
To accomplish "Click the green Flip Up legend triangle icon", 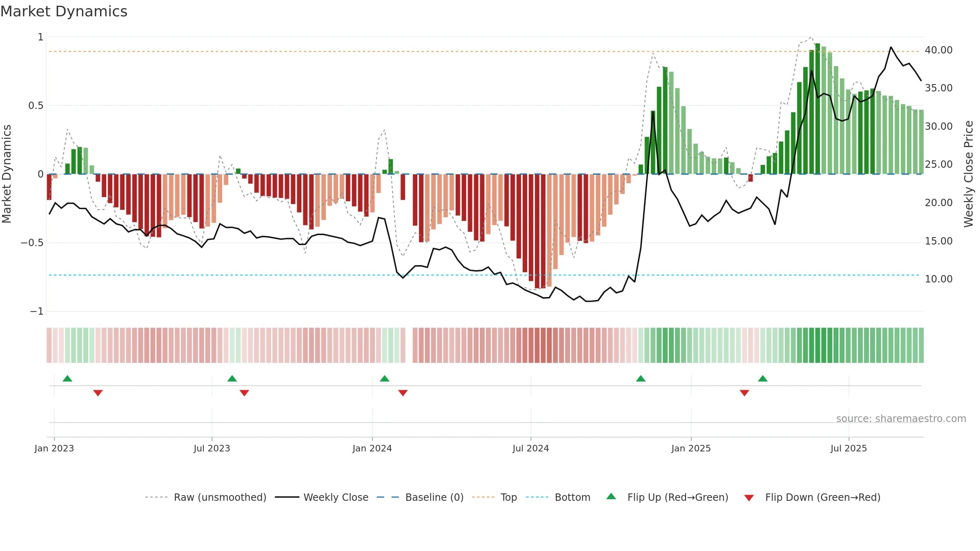I will coord(611,496).
